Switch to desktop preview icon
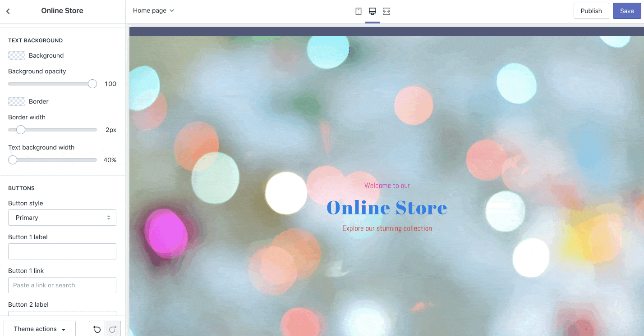The height and width of the screenshot is (336, 644). click(x=373, y=11)
